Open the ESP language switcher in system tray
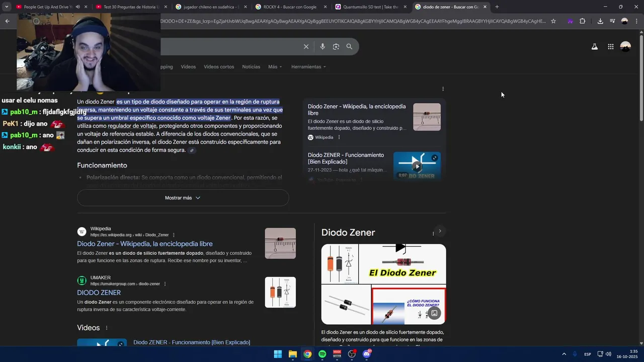Viewport: 644px width, 362px height. coord(588,354)
